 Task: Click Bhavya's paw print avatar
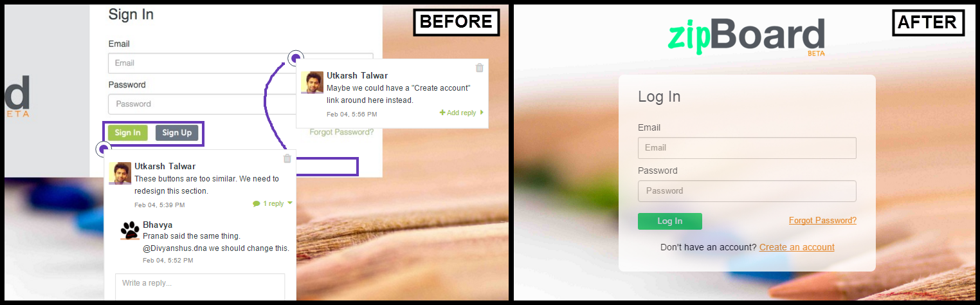coord(130,230)
